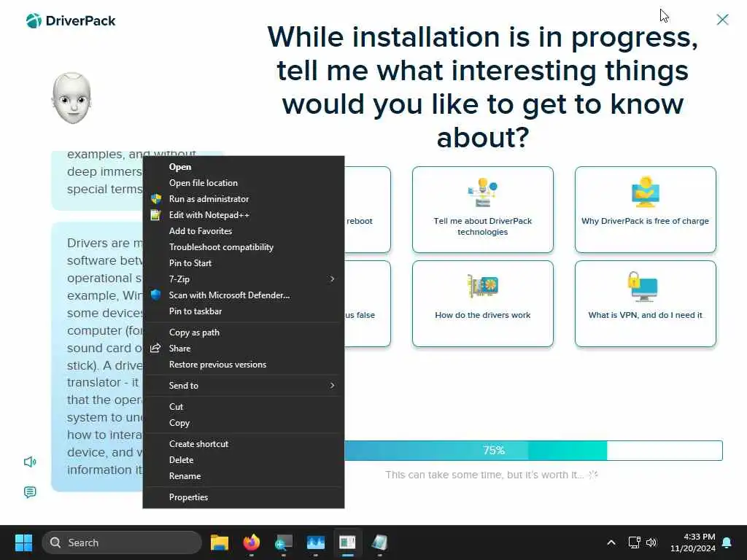
Task: Click the card ending with 'us false'
Action: click(368, 303)
